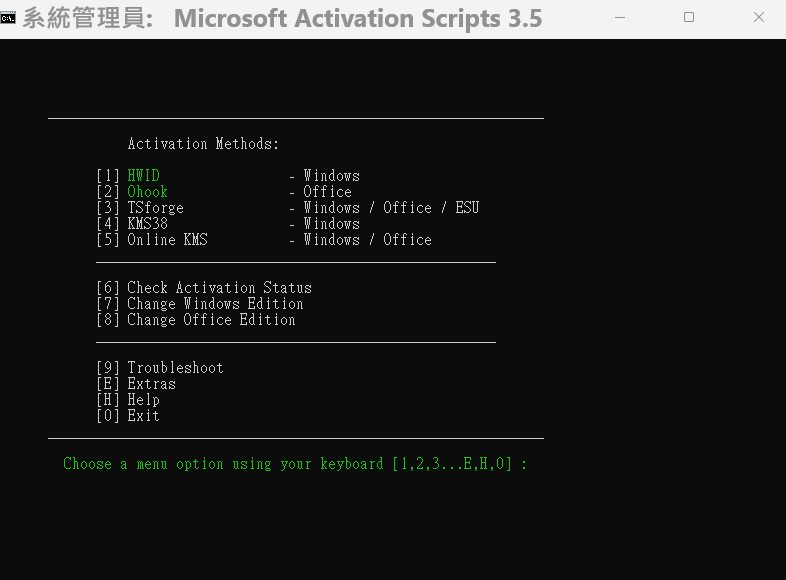The height and width of the screenshot is (580, 786).
Task: Click Check Activation Status option
Action: (219, 288)
